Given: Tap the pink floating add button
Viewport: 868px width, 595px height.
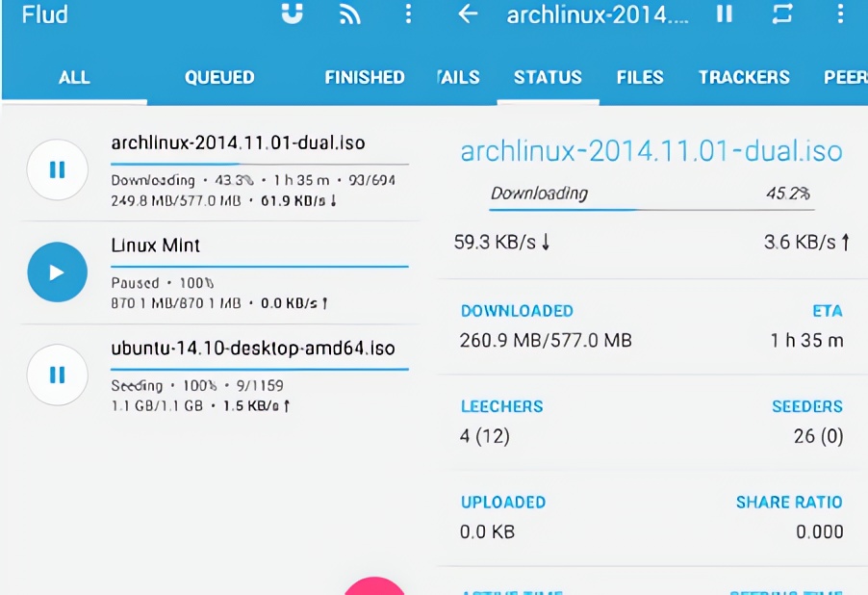Looking at the screenshot, I should point(374,586).
